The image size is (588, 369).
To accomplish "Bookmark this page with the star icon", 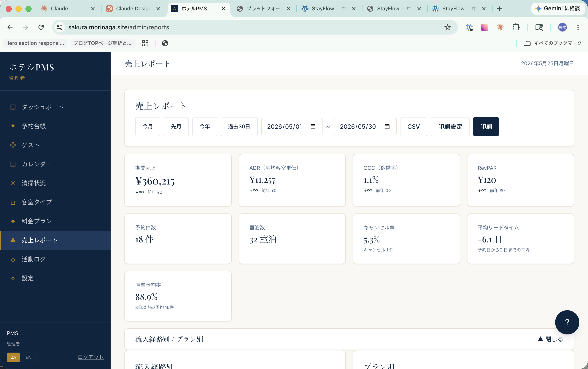I will click(x=447, y=27).
